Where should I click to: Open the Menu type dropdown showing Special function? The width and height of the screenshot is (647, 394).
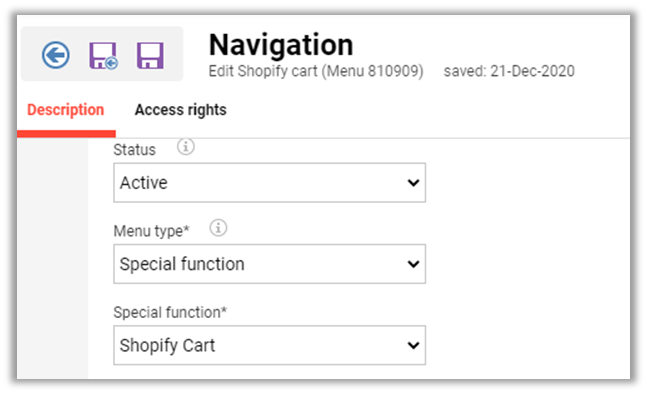[x=269, y=264]
